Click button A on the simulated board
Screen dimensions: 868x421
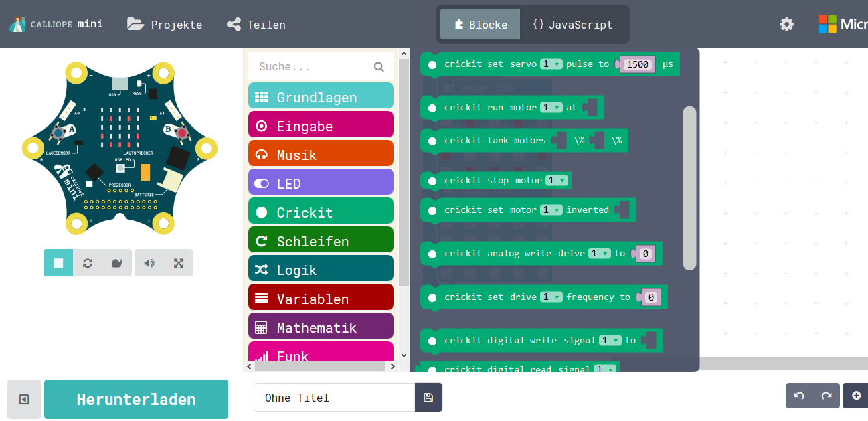(59, 133)
